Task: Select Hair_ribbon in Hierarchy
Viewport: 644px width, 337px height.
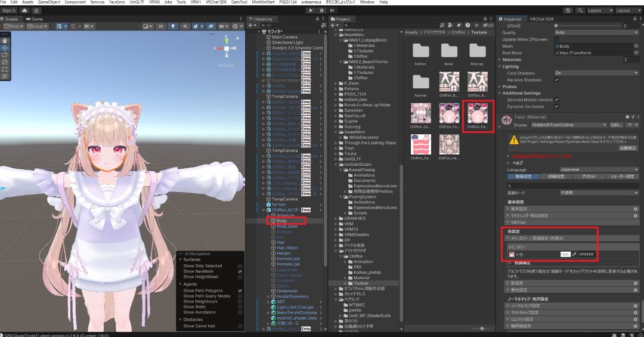Action: click(287, 248)
